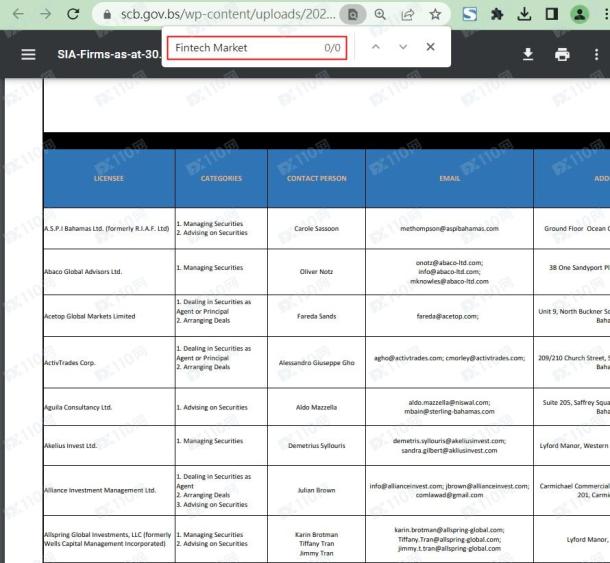Click the share page icon
This screenshot has height=563, width=610.
(x=407, y=15)
